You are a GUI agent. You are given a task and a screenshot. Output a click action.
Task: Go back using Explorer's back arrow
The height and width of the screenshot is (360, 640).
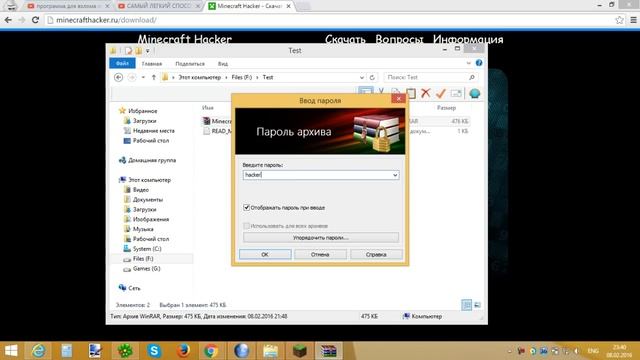[118, 77]
